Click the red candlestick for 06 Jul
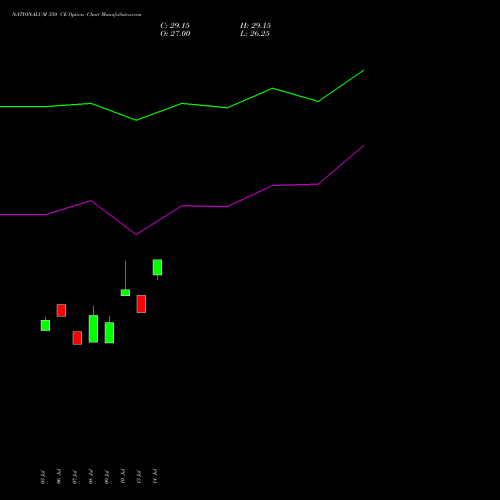The height and width of the screenshot is (500, 500). coord(61,310)
